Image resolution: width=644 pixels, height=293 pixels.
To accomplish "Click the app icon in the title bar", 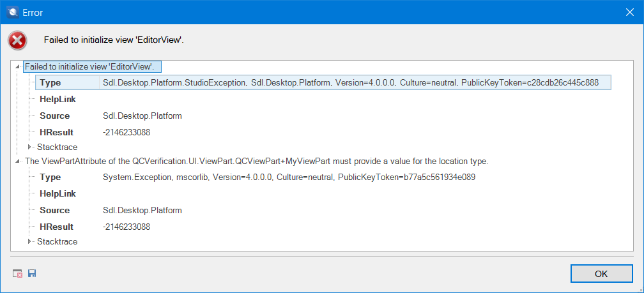I will 12,12.
